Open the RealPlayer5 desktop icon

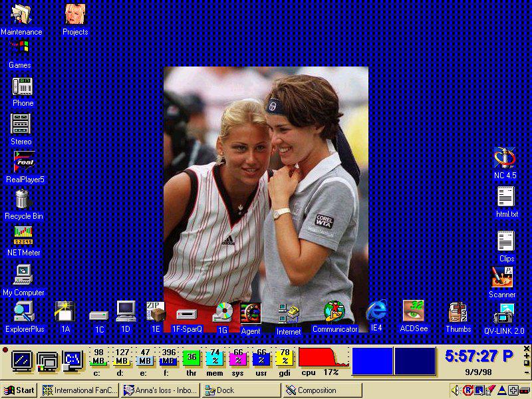[24, 162]
